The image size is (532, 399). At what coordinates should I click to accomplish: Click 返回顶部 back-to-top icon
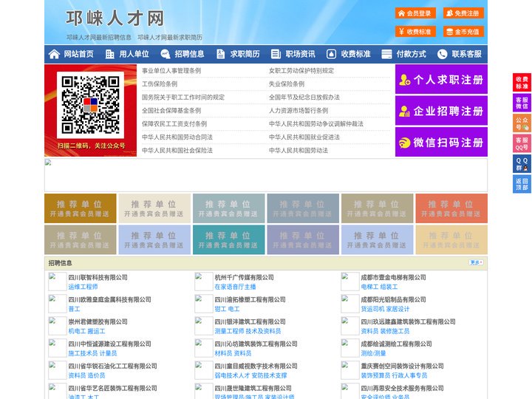click(x=522, y=184)
